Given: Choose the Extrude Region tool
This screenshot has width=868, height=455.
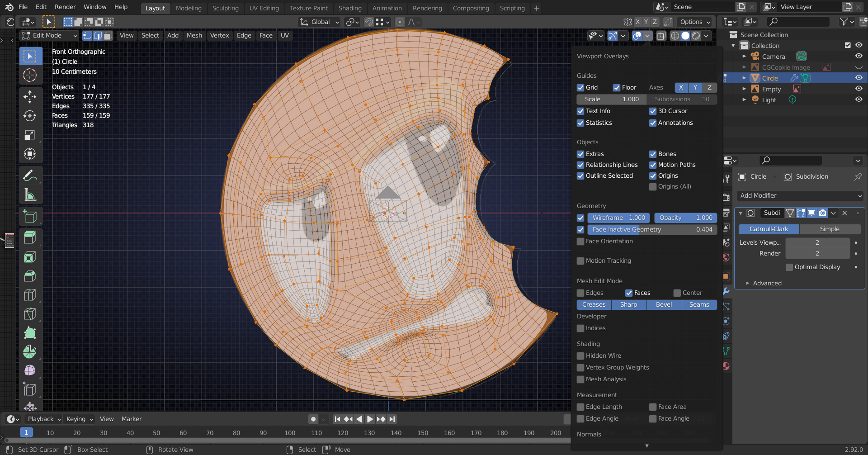Looking at the screenshot, I should pos(30,237).
